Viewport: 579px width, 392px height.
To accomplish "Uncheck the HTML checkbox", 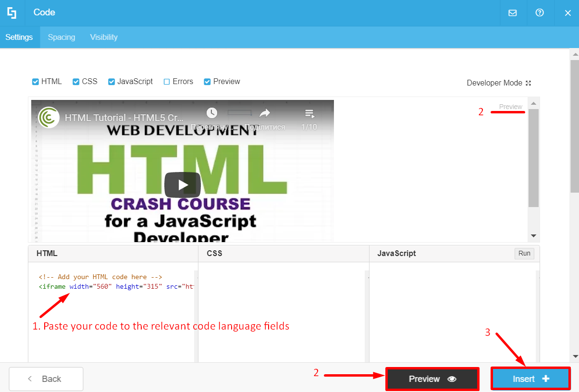I will point(35,81).
